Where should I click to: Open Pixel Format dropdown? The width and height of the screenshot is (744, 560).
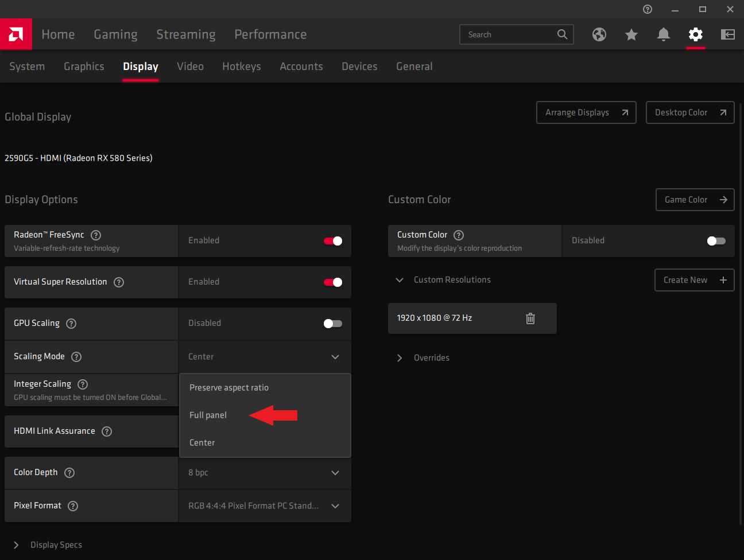click(265, 505)
